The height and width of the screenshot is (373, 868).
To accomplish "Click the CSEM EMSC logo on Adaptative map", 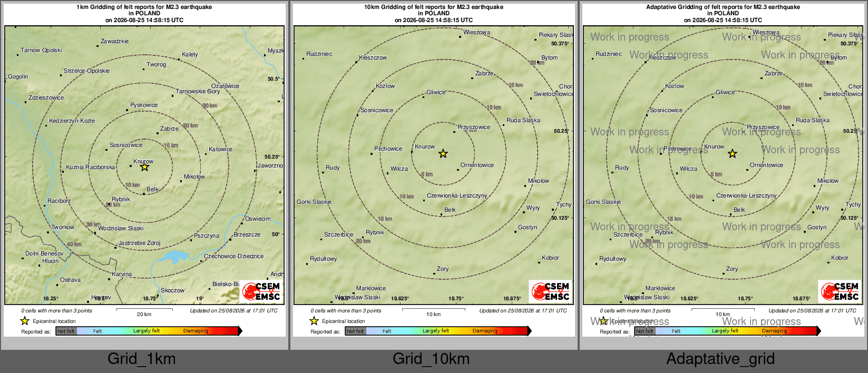I will coord(840,291).
